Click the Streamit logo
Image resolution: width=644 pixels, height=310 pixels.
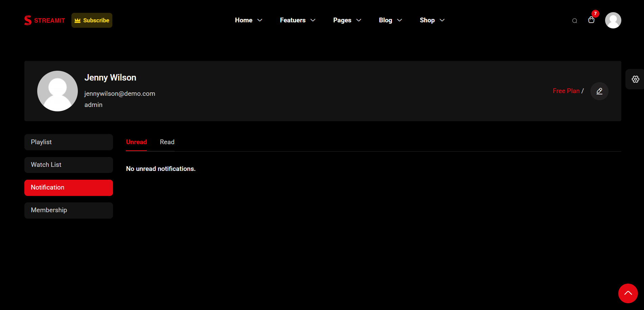coord(45,20)
